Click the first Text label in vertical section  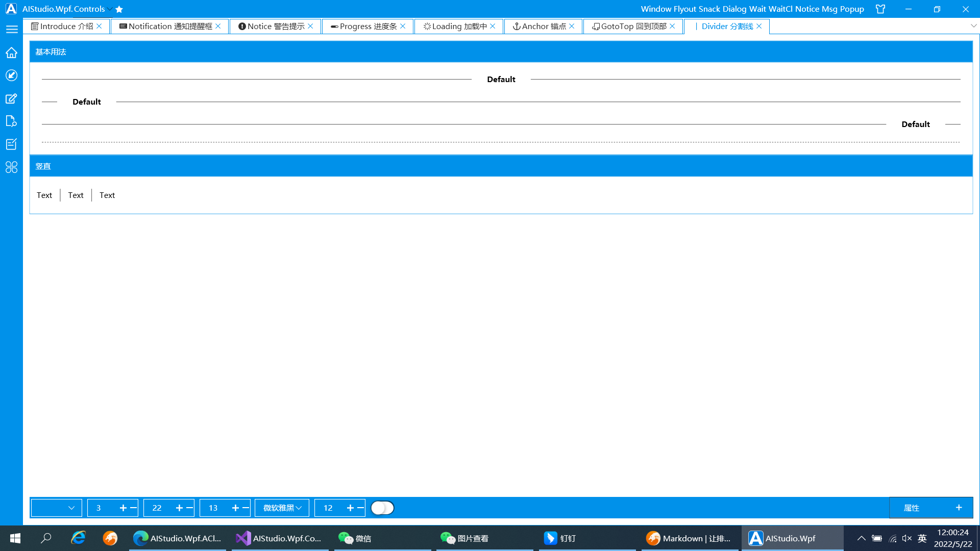44,195
